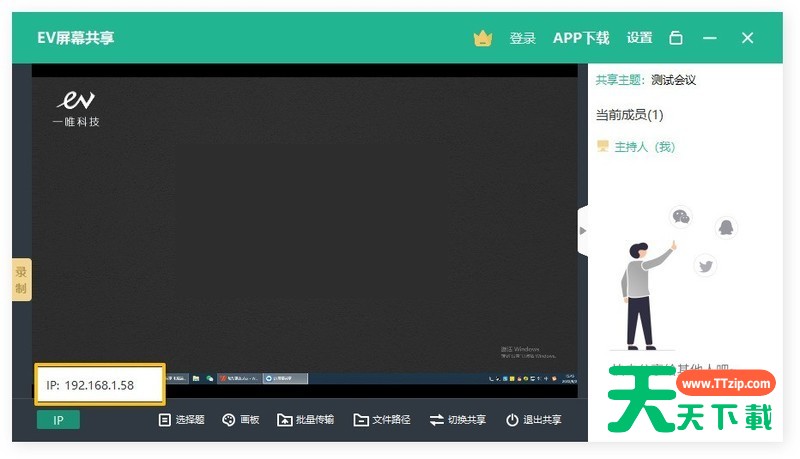Click the mini-window mode icon
800x459 pixels.
point(676,38)
